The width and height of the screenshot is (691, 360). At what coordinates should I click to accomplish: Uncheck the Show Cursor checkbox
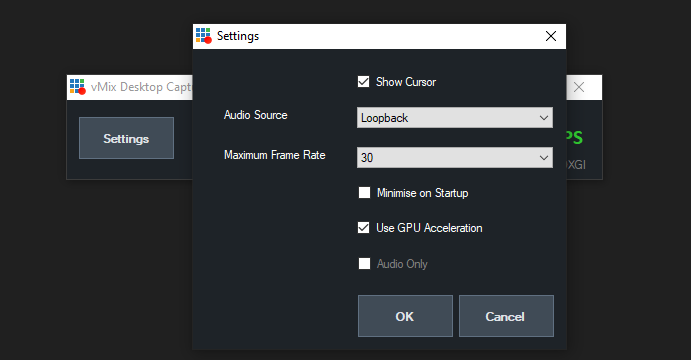(x=364, y=82)
